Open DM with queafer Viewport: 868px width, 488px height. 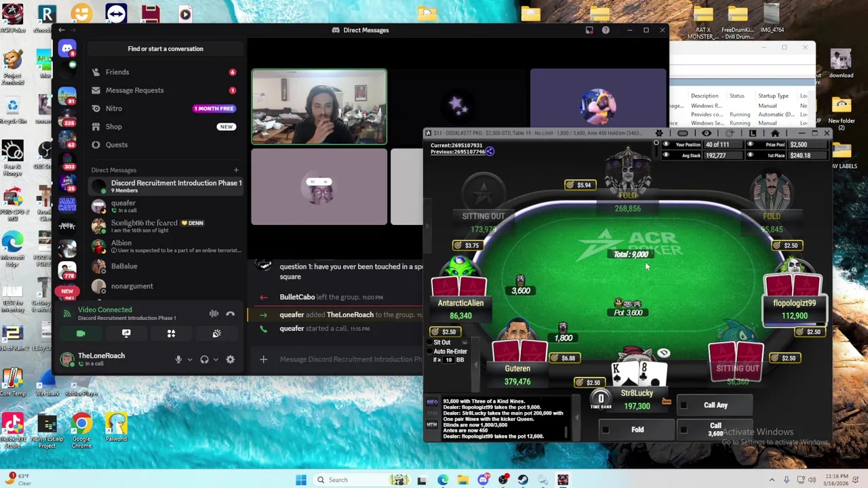(165, 206)
